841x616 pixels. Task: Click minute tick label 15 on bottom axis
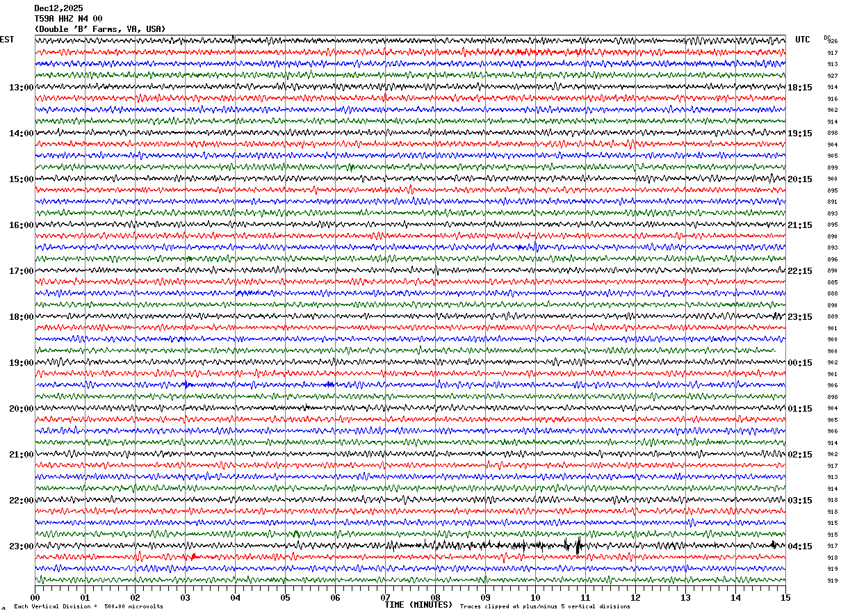785,597
